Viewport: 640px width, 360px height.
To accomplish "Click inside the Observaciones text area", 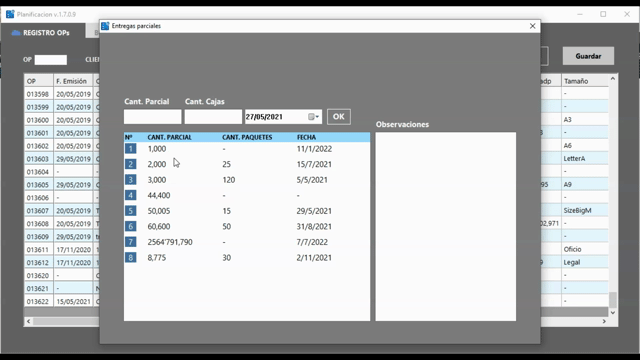I will coord(446,227).
